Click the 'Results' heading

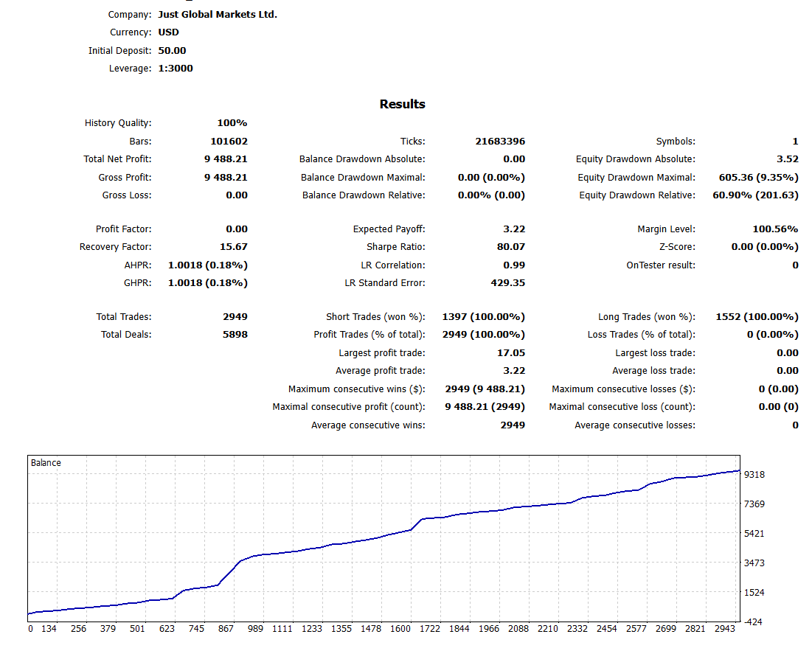click(x=403, y=104)
